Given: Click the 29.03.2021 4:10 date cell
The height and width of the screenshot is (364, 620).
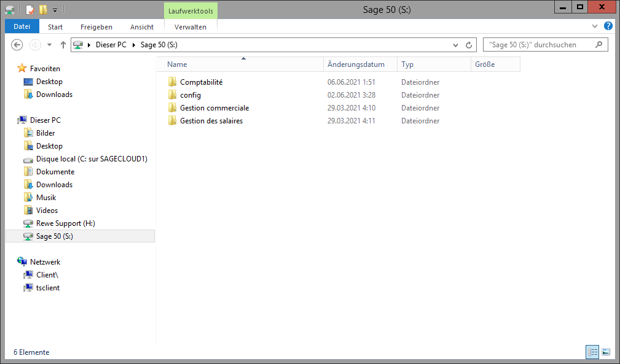Looking at the screenshot, I should point(351,108).
